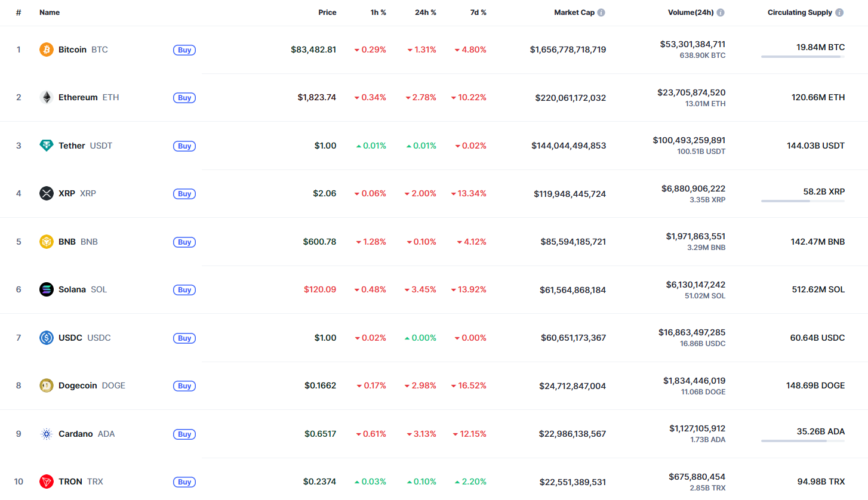Click Cardano's circulating supply progress bar

803,442
